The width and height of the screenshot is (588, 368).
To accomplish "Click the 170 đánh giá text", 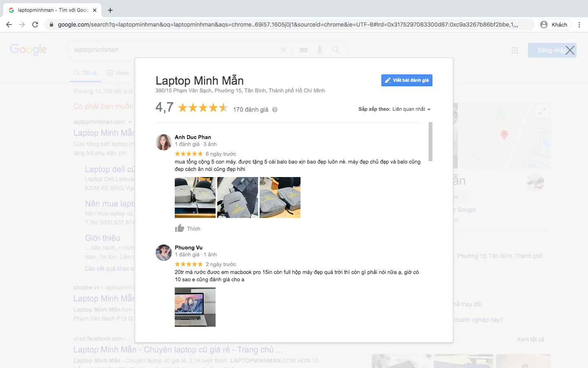I will click(251, 110).
